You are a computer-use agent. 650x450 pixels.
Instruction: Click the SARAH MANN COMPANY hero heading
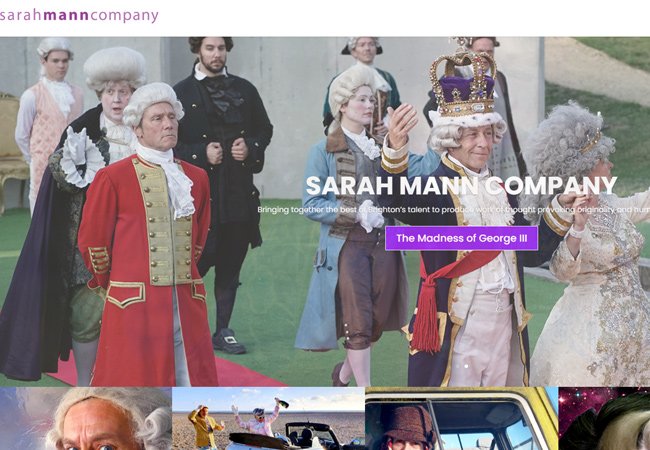pyautogui.click(x=461, y=186)
